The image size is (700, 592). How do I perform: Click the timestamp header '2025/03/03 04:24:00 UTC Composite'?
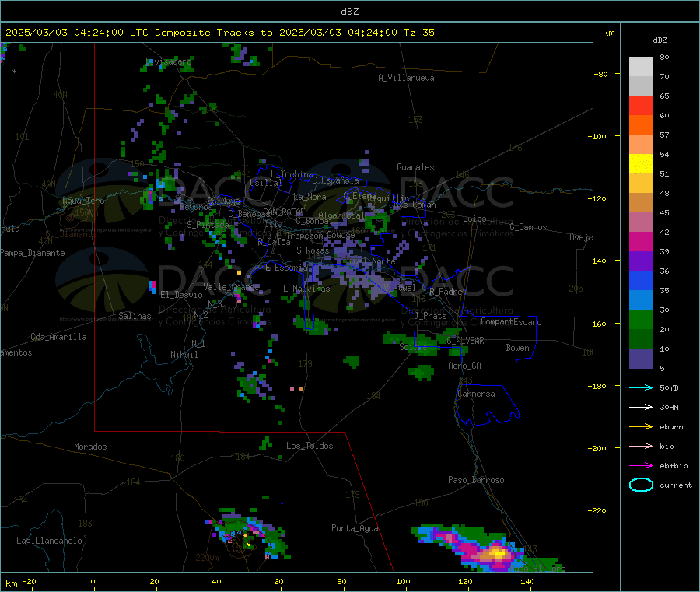click(x=107, y=33)
